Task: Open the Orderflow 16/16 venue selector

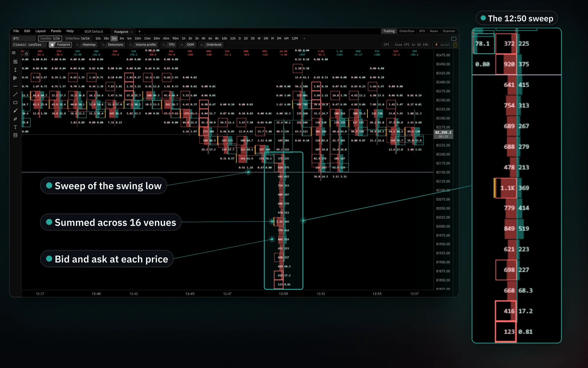Action: pyautogui.click(x=77, y=39)
